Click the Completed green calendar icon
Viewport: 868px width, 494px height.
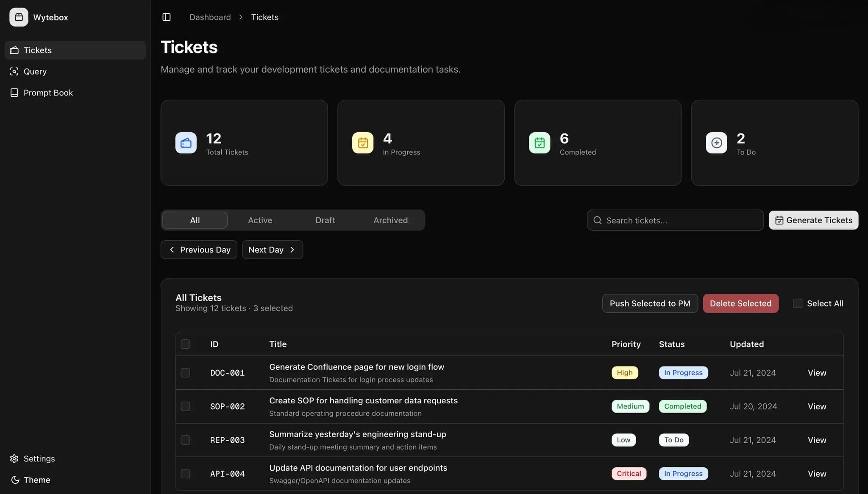(x=540, y=143)
